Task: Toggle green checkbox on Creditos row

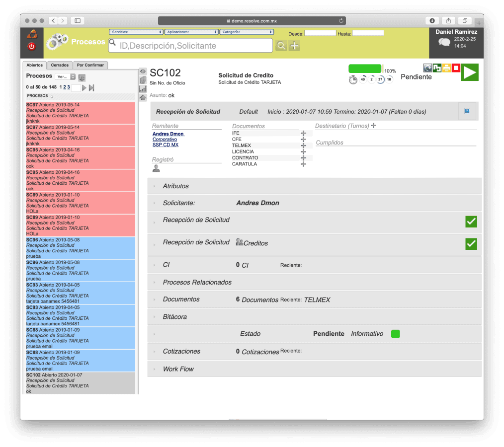Action: point(471,244)
